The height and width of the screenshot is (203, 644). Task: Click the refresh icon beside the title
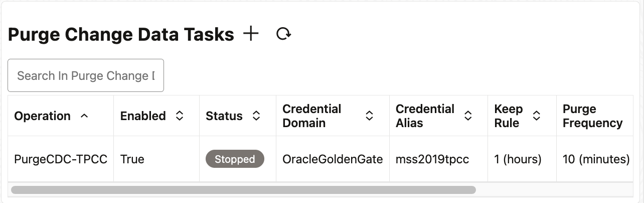(x=284, y=34)
